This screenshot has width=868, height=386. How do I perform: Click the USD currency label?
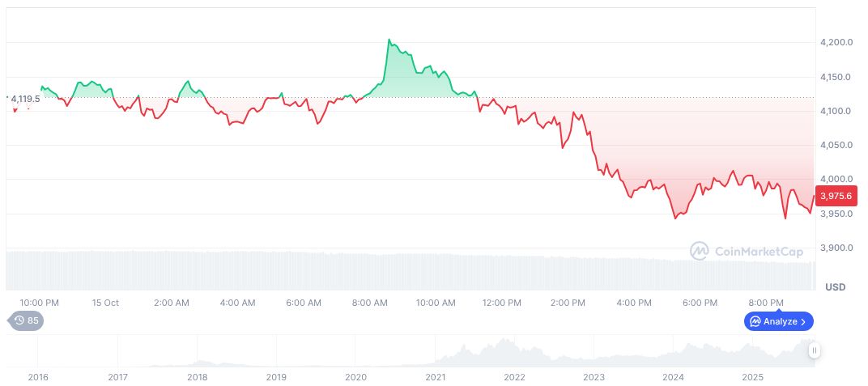pos(835,287)
